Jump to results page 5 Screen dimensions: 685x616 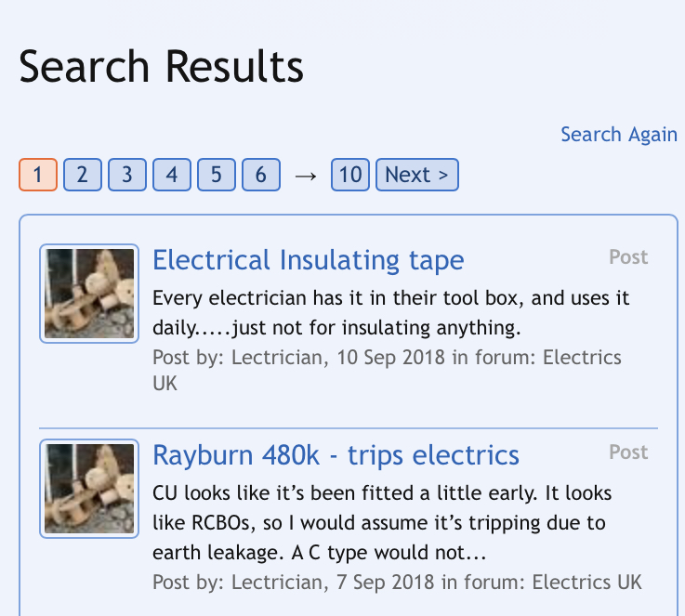point(216,175)
